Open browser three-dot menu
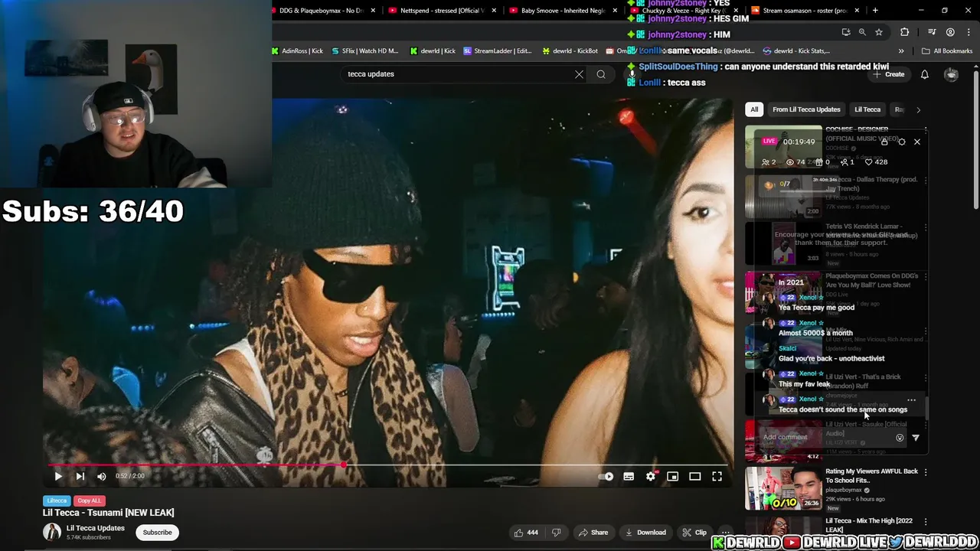 pos(969,32)
